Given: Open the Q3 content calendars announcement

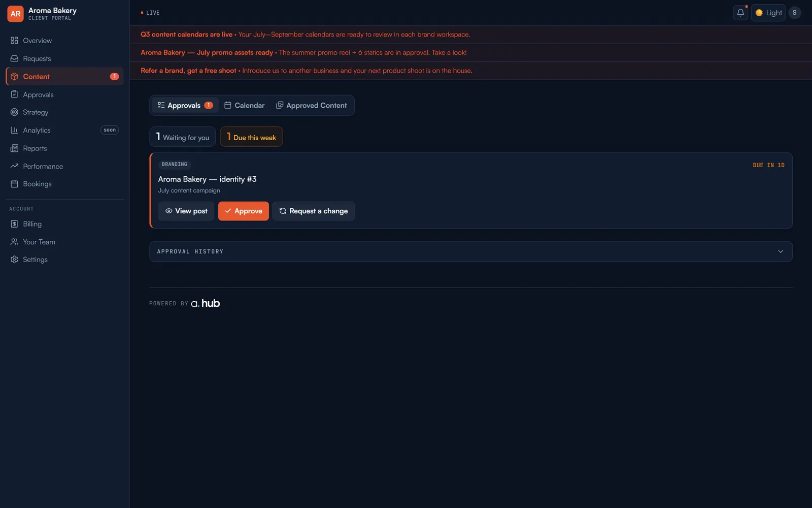Looking at the screenshot, I should click(x=471, y=35).
